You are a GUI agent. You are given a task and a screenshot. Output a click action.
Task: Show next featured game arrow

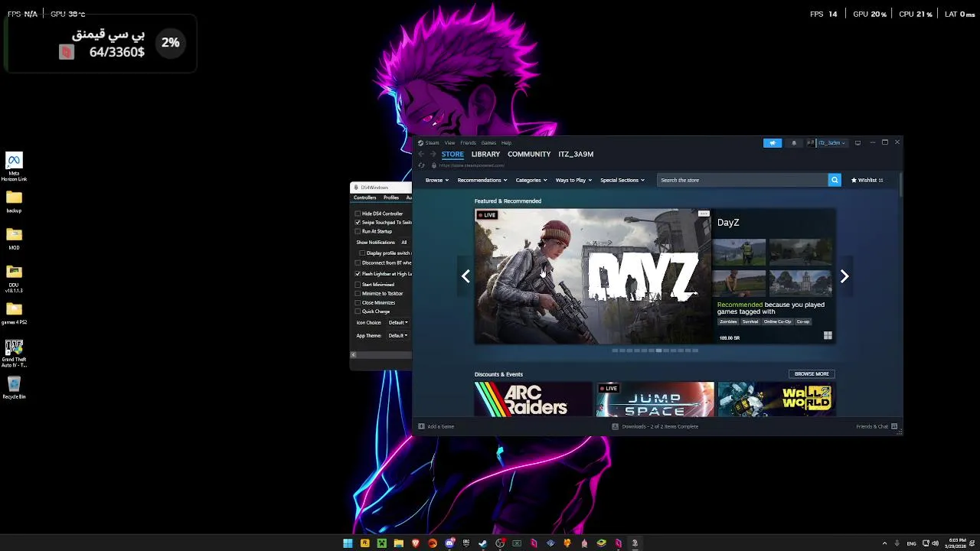844,276
